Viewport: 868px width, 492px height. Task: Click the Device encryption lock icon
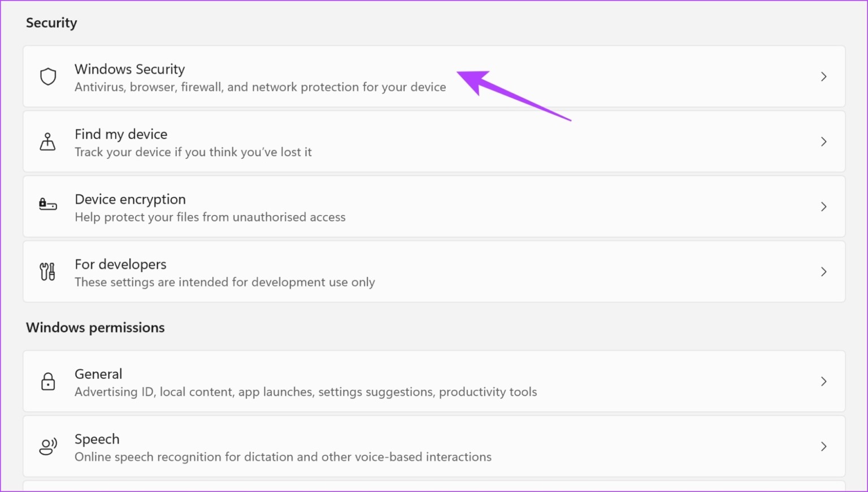click(47, 206)
